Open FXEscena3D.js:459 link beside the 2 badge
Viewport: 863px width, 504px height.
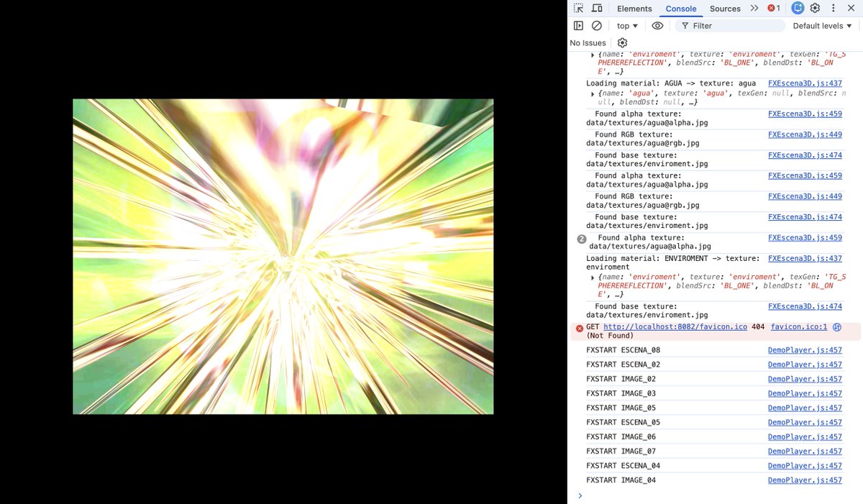click(805, 237)
